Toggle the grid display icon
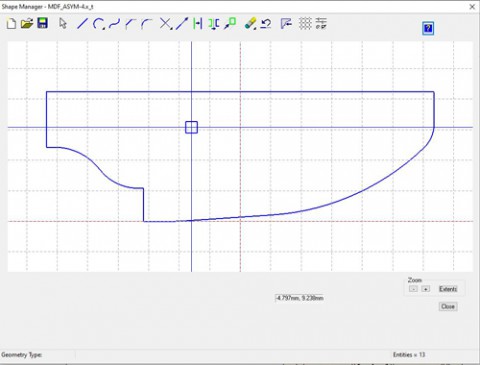 305,24
